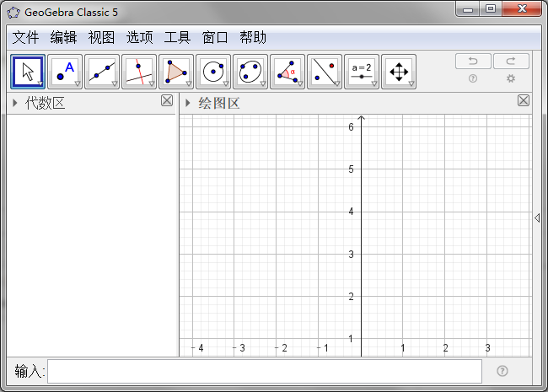This screenshot has width=548, height=392.
Task: Click in the 输入 input field
Action: (264, 371)
